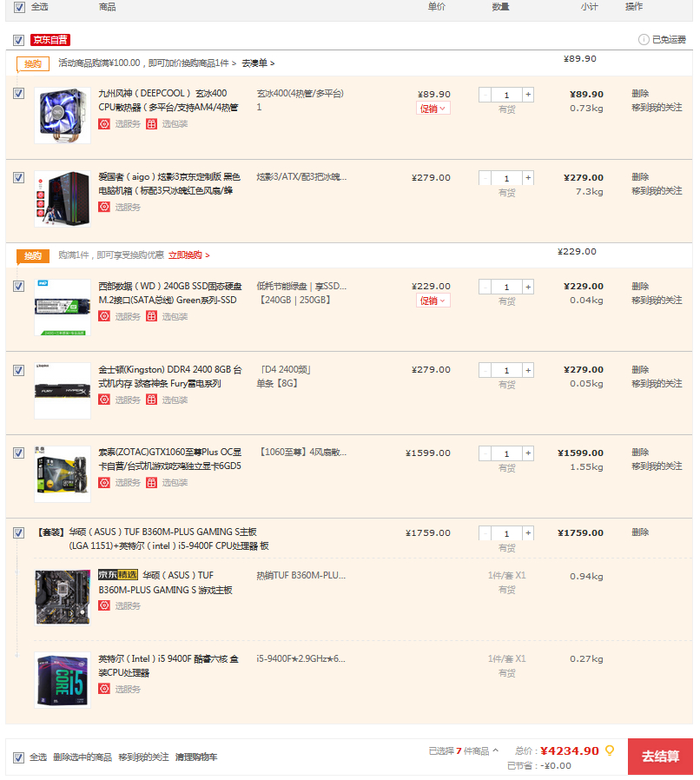The height and width of the screenshot is (780, 700).
Task: Toggle the top 全选 select-all checkbox
Action: (x=19, y=8)
